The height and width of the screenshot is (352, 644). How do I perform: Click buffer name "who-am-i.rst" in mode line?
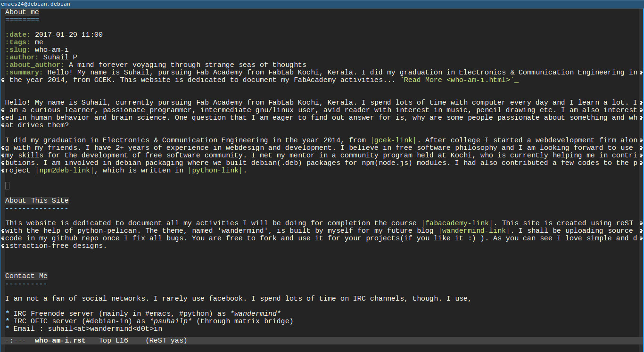point(60,340)
